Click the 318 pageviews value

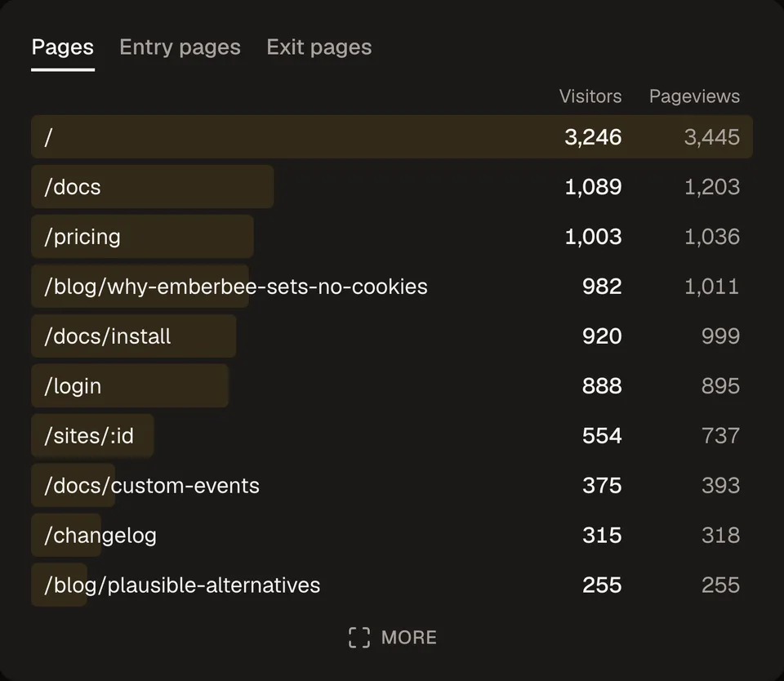[x=720, y=535]
